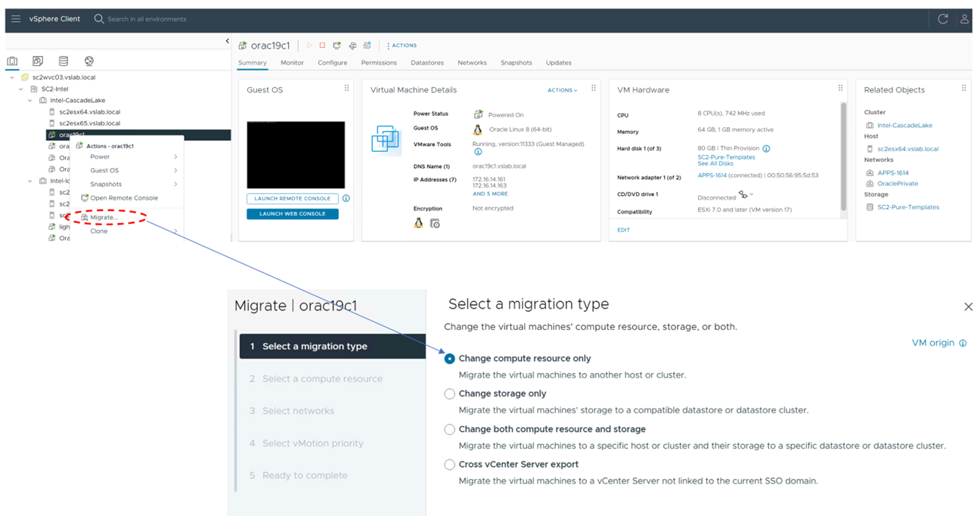Click the Take Snapshot toolbar icon
The width and height of the screenshot is (980, 516).
click(367, 45)
